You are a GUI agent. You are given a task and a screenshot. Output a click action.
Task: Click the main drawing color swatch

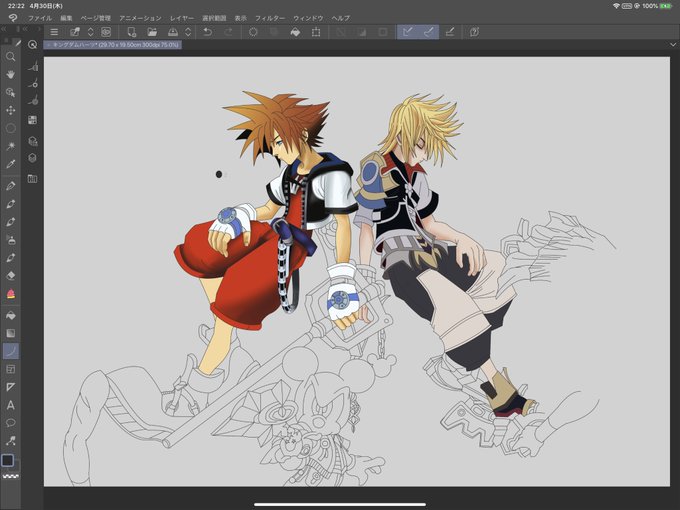click(8, 460)
